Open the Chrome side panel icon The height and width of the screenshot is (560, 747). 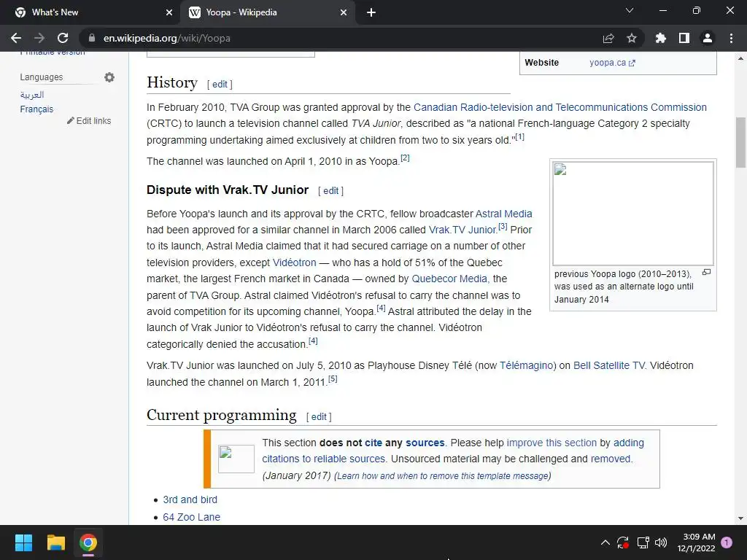[684, 38]
